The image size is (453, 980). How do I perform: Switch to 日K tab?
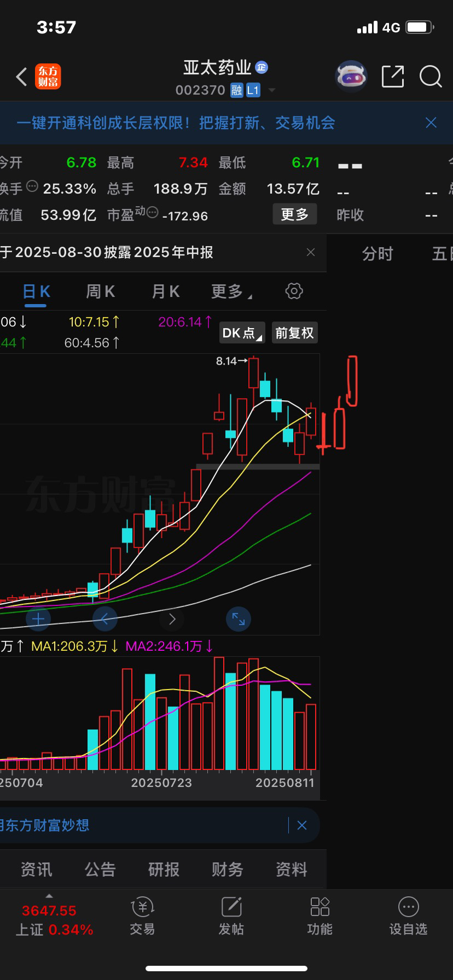point(37,291)
